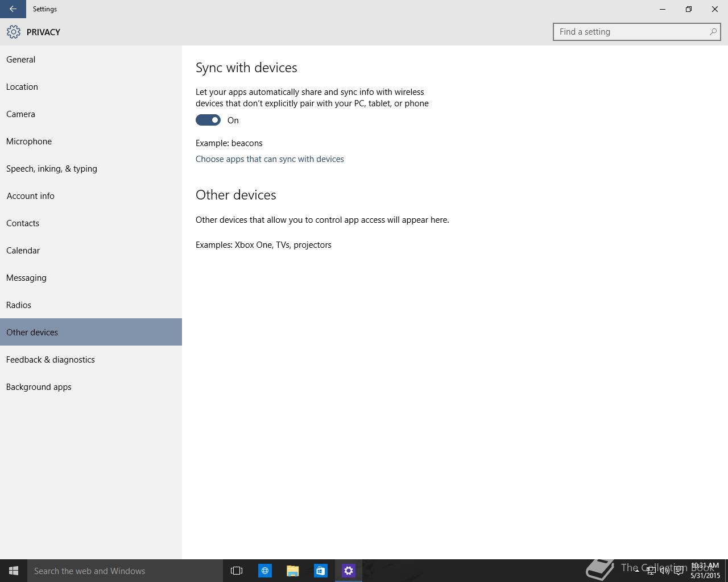Open the Windows Start menu

[14, 571]
